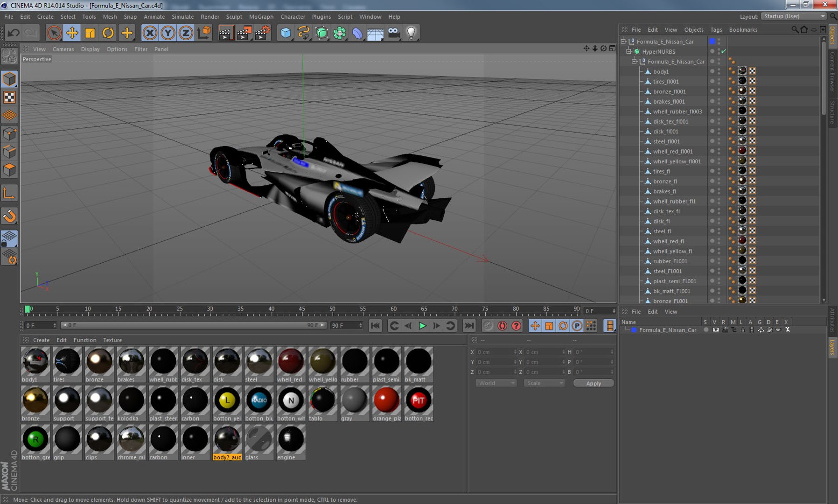The width and height of the screenshot is (838, 504).
Task: Select the body1 material thumbnail
Action: pyautogui.click(x=35, y=364)
